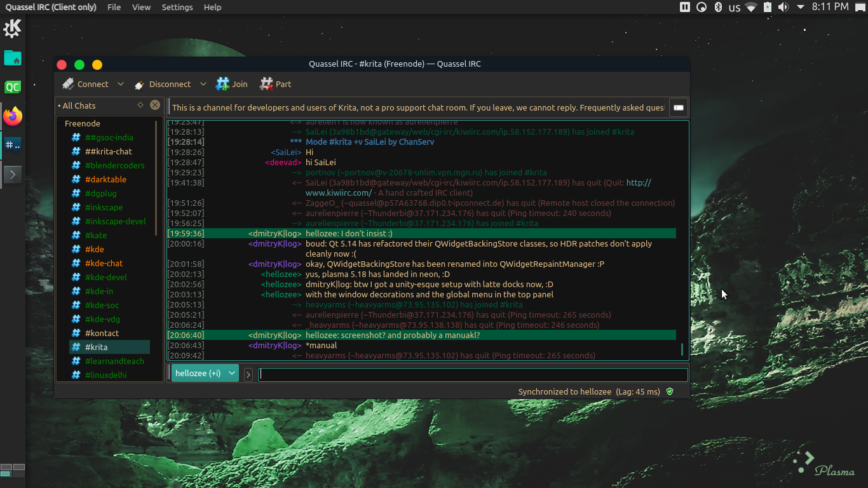Open the Bluetooth tray icon
The image size is (868, 488).
pos(719,7)
